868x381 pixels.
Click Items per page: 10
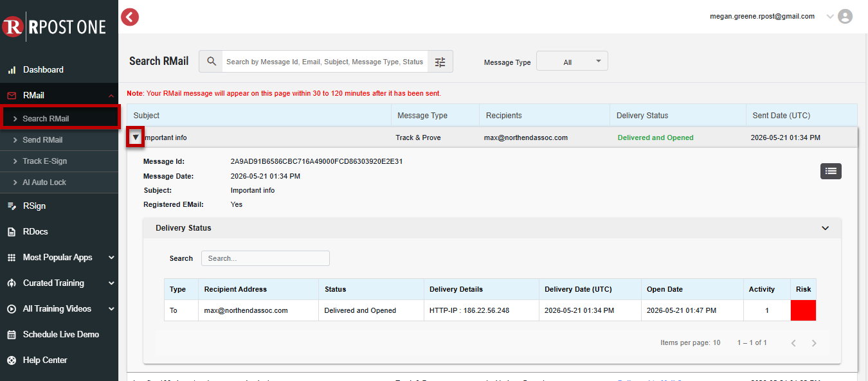pyautogui.click(x=691, y=342)
